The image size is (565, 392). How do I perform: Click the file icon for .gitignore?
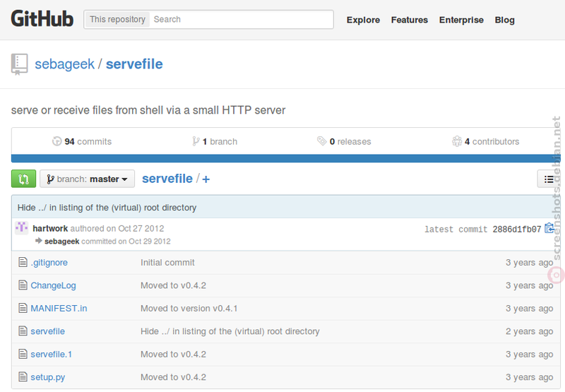click(23, 262)
